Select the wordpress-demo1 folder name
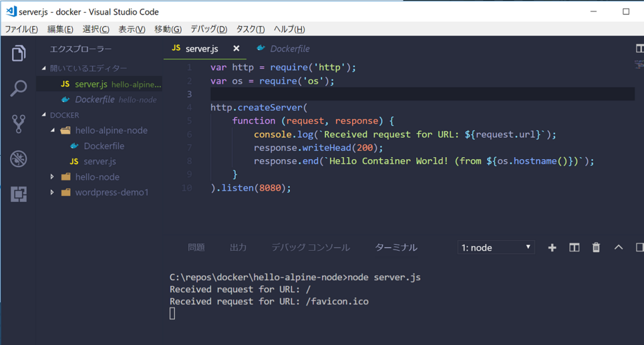This screenshot has height=345, width=644. coord(112,192)
